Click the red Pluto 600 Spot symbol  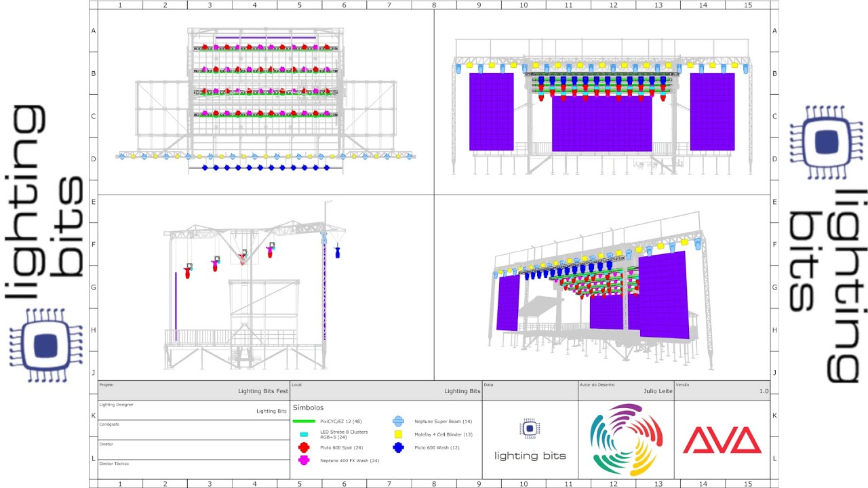pyautogui.click(x=304, y=447)
